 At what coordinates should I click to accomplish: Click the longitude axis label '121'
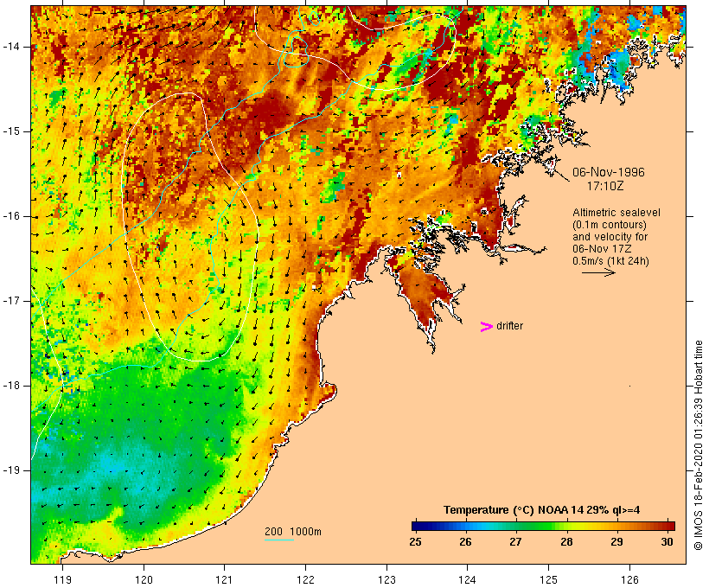coord(224,579)
